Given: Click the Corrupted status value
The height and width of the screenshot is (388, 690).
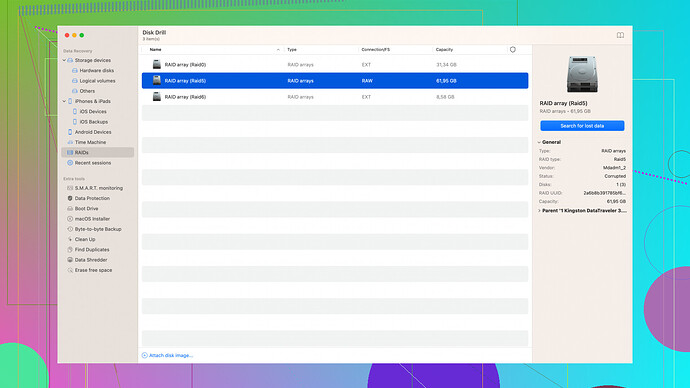Looking at the screenshot, I should click(x=615, y=176).
